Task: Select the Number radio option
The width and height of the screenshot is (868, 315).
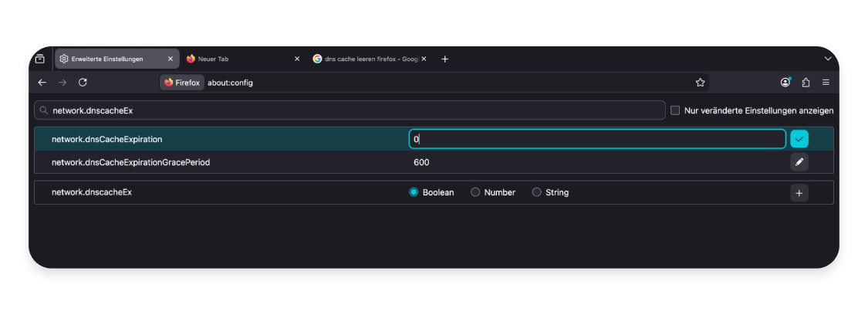Action: (475, 192)
